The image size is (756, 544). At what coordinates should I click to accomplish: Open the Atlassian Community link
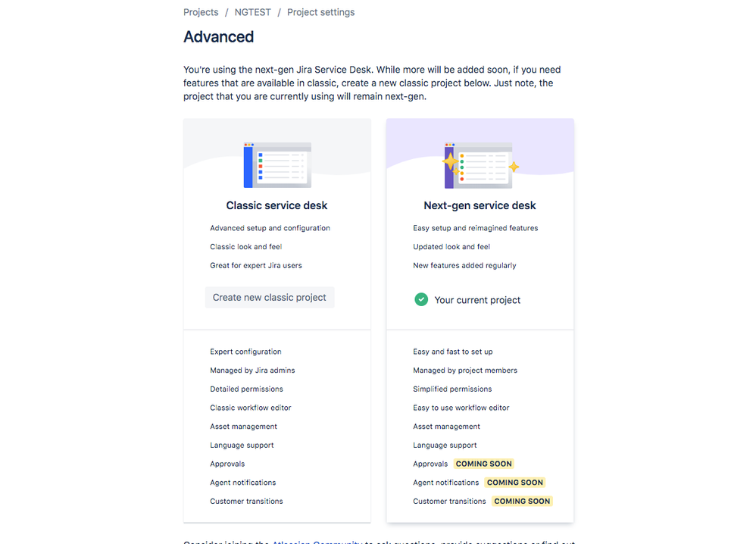318,542
